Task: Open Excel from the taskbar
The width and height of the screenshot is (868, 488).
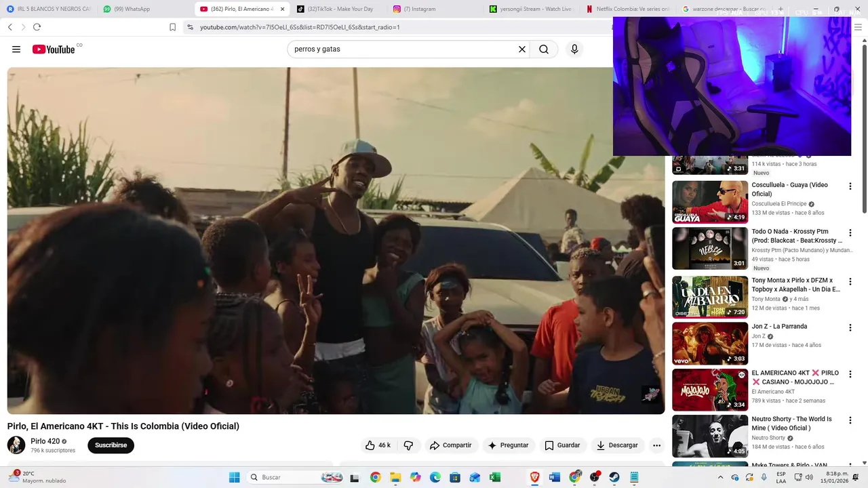Action: 495,477
